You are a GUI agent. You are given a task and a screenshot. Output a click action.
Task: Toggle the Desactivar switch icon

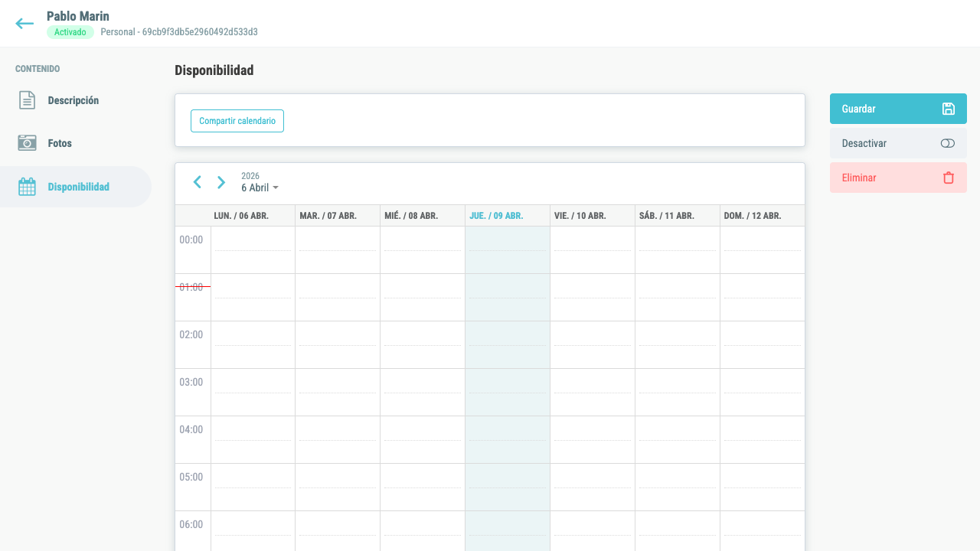coord(948,143)
